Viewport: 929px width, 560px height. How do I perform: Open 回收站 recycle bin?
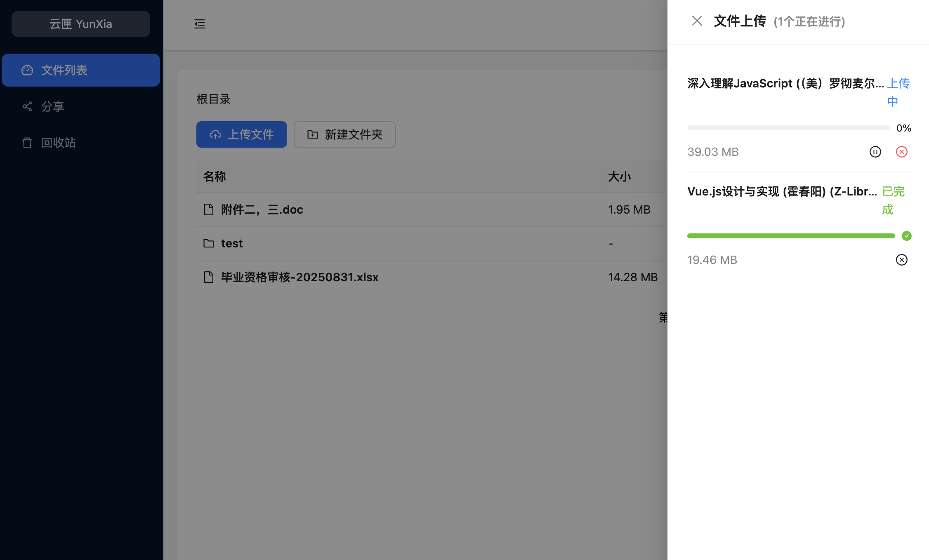point(58,143)
